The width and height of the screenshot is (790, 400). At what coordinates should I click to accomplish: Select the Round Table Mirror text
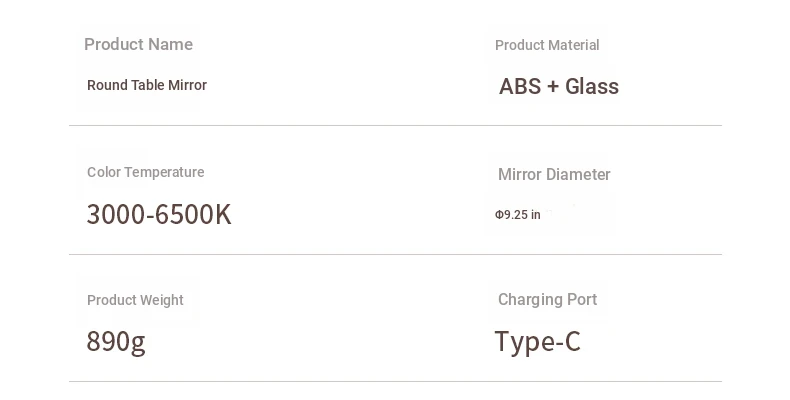pyautogui.click(x=147, y=86)
